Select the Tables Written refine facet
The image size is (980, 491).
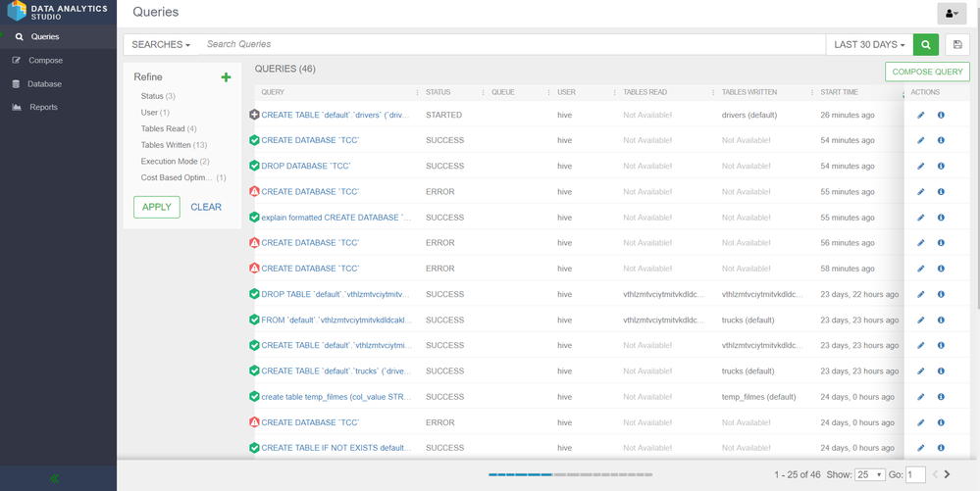(x=166, y=145)
